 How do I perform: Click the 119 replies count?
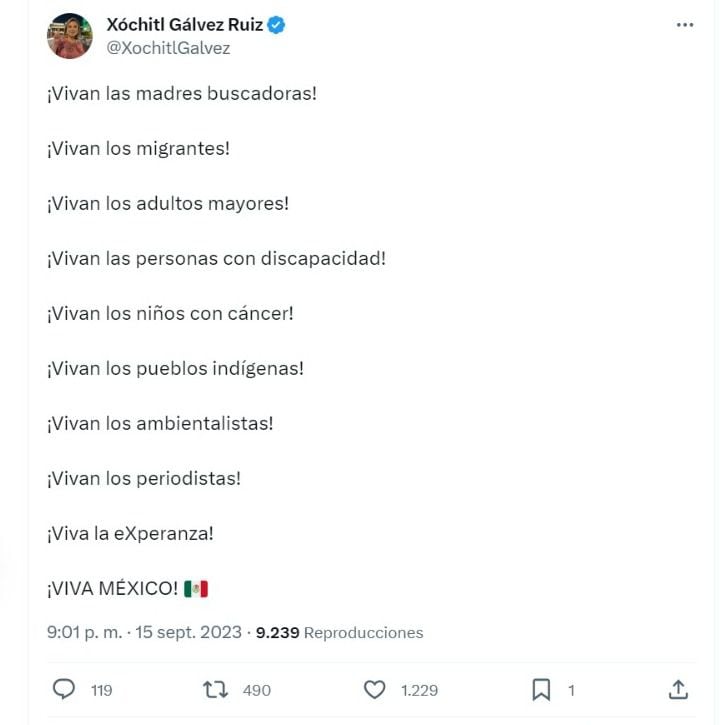(101, 690)
